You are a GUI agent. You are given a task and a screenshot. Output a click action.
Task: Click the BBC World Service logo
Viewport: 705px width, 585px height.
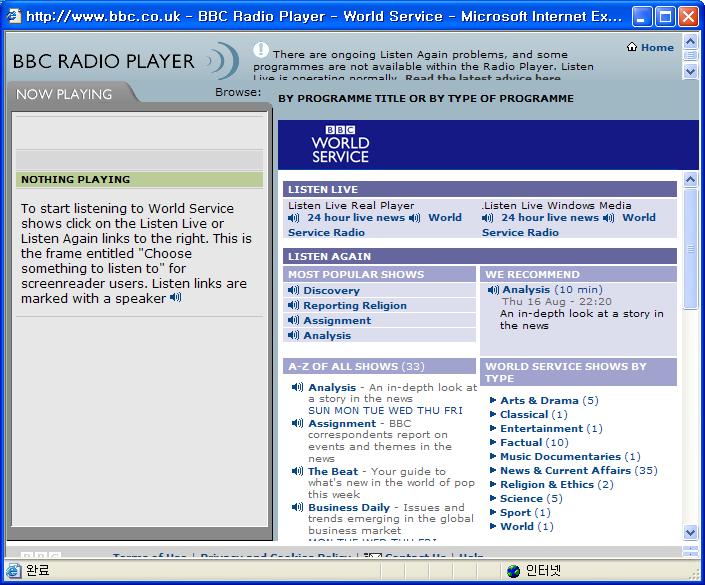click(x=340, y=144)
